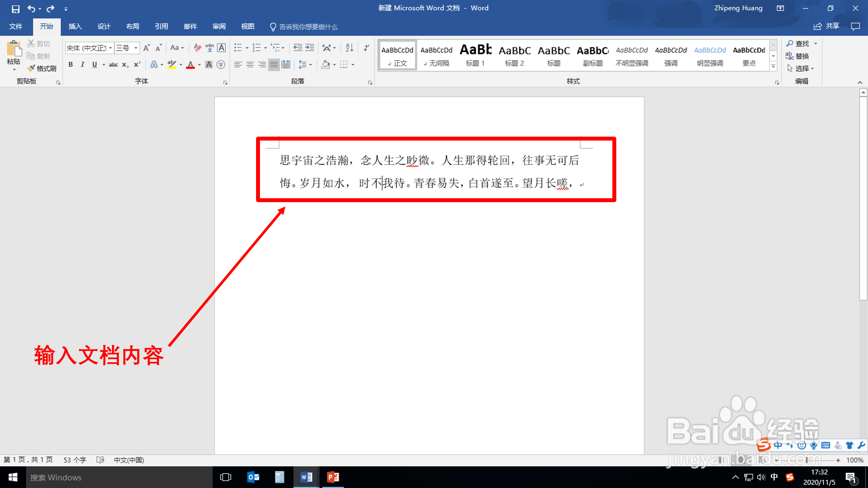Expand the styles gallery more arrow
This screenshot has height=488, width=868.
click(773, 66)
